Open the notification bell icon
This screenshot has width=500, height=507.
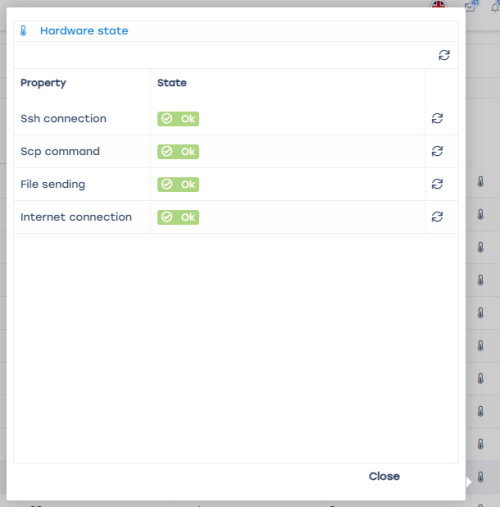tap(496, 6)
